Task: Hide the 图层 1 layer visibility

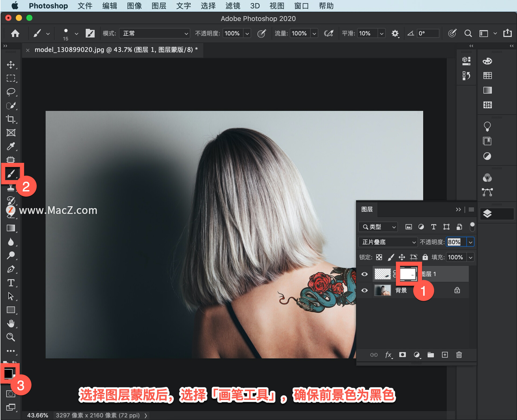Action: click(364, 274)
